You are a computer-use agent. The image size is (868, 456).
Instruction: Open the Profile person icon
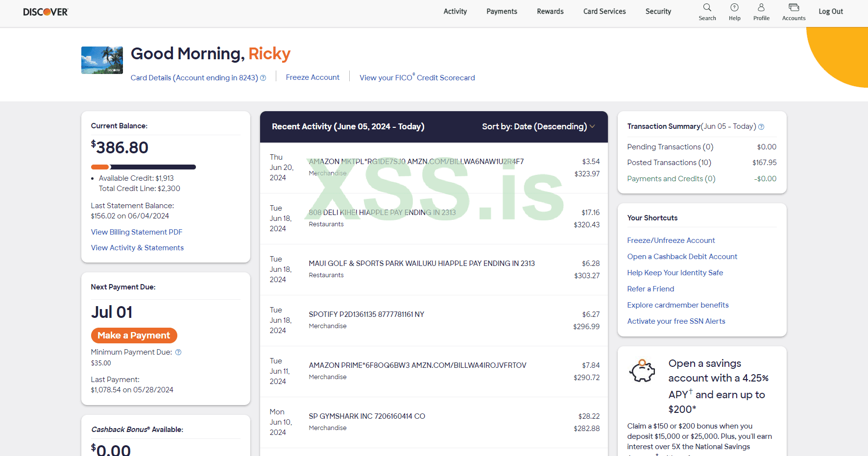761,8
